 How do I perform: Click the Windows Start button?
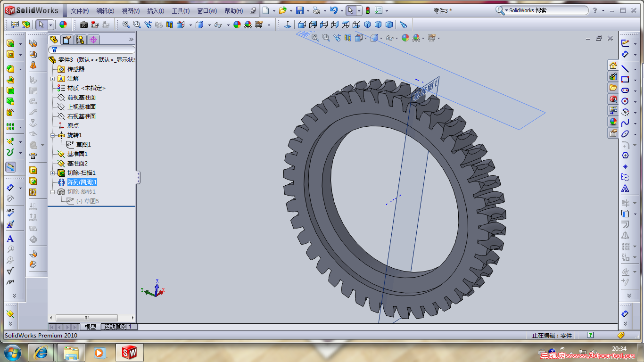pyautogui.click(x=12, y=353)
